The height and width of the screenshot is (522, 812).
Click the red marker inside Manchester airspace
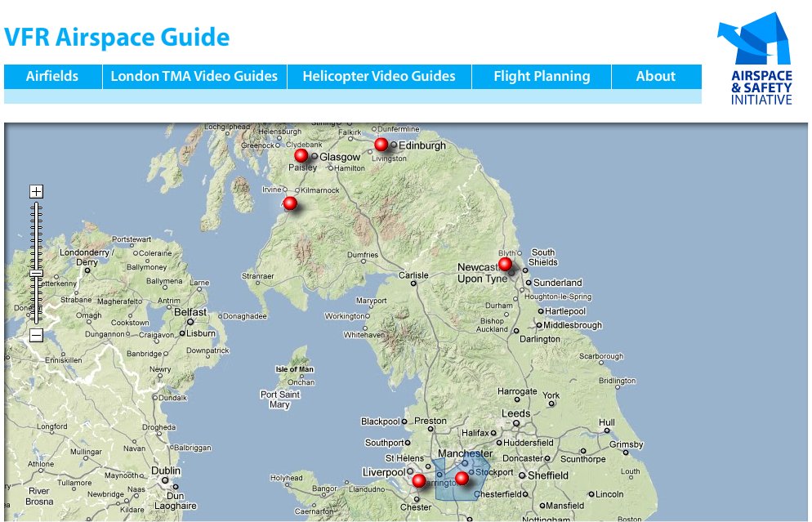coord(462,478)
